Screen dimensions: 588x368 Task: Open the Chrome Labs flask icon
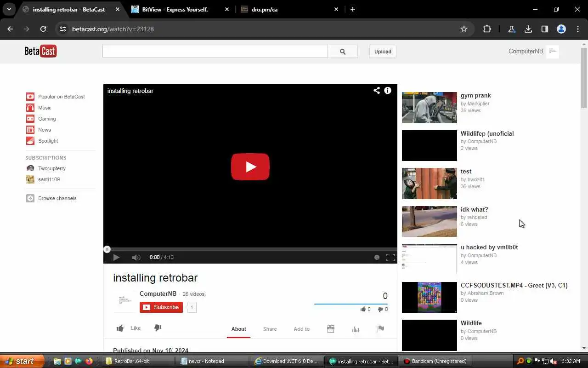pos(511,29)
